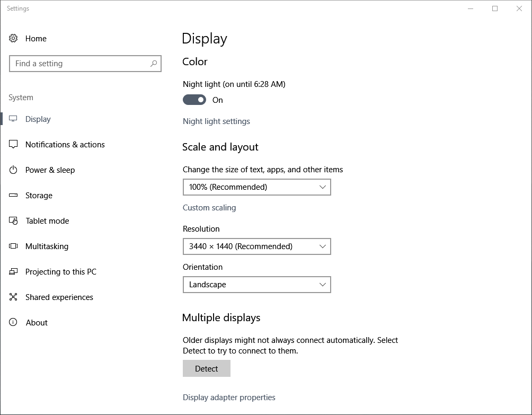This screenshot has width=532, height=415.
Task: Click the Projecting to this PC icon
Action: [x=13, y=272]
